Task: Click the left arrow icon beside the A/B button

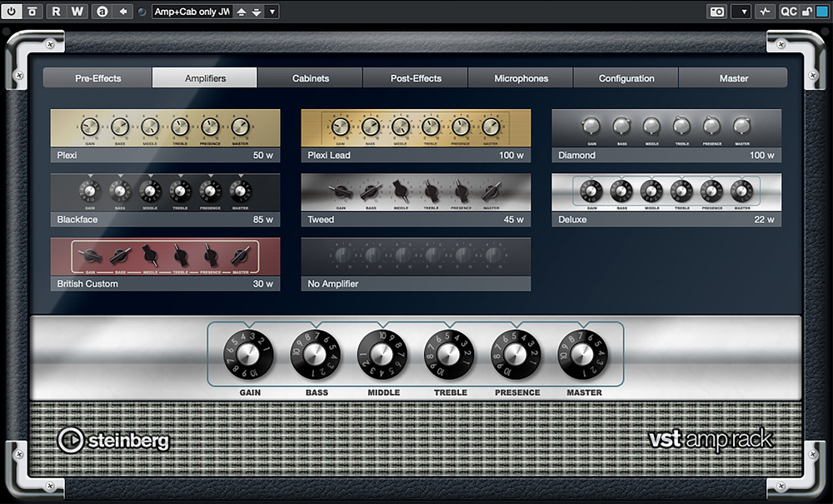Action: pos(123,12)
